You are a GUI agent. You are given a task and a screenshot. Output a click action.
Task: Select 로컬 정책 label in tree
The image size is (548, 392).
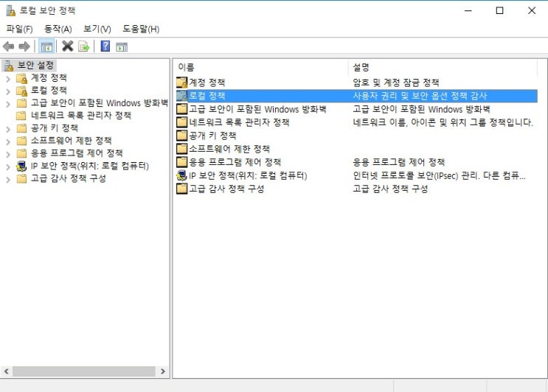pyautogui.click(x=49, y=91)
